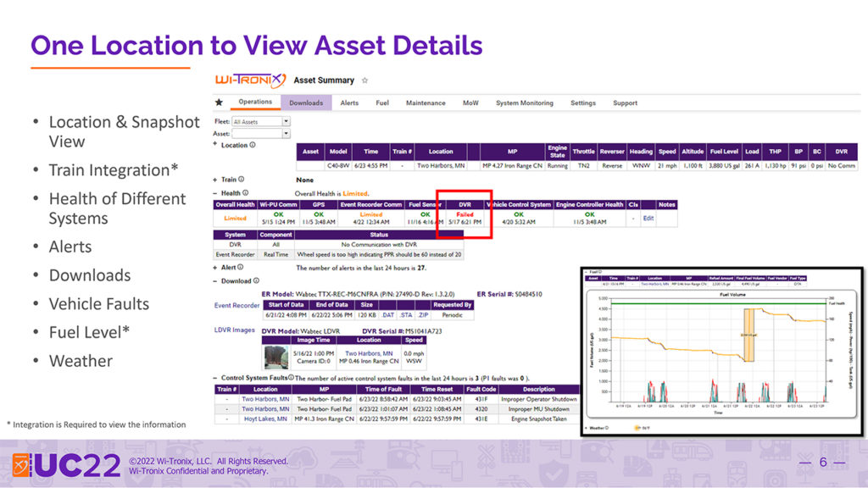Switch to the Downloads tab
Image resolution: width=868 pixels, height=488 pixels.
(306, 103)
